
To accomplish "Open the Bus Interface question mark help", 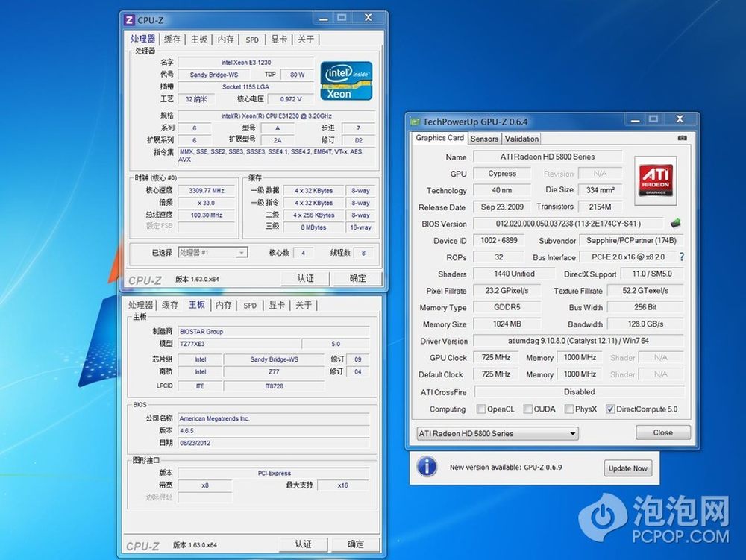I will tap(682, 257).
